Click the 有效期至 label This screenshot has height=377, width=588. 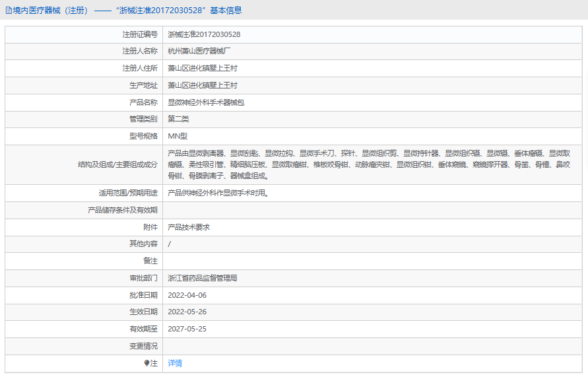[x=144, y=329]
